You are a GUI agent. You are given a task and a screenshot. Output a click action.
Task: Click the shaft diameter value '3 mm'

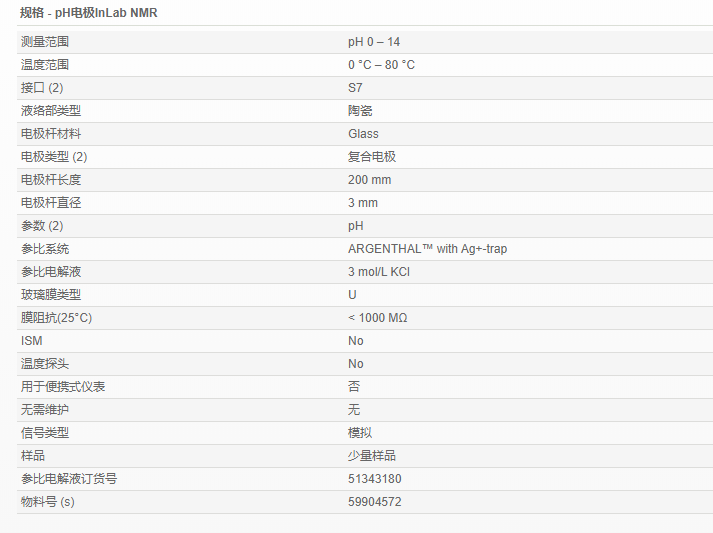point(363,203)
